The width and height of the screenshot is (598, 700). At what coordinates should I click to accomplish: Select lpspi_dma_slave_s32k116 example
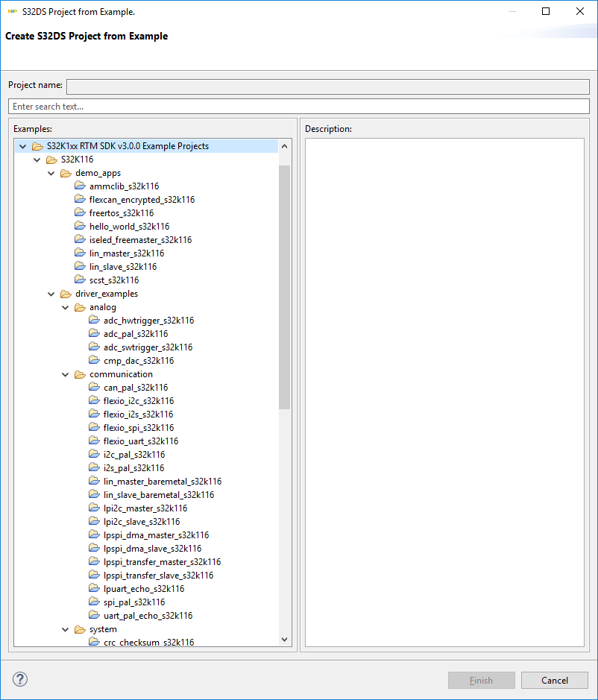click(153, 548)
